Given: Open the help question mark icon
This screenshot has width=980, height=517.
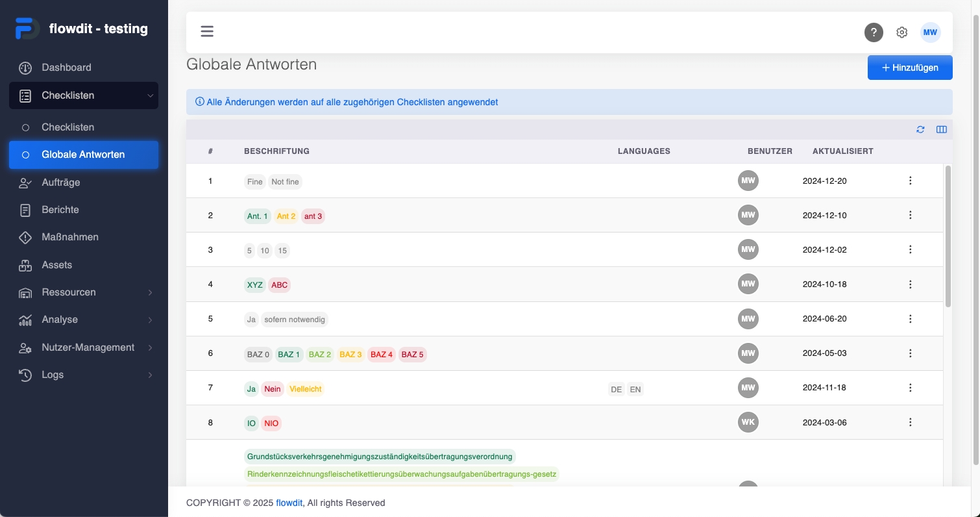Looking at the screenshot, I should (874, 32).
